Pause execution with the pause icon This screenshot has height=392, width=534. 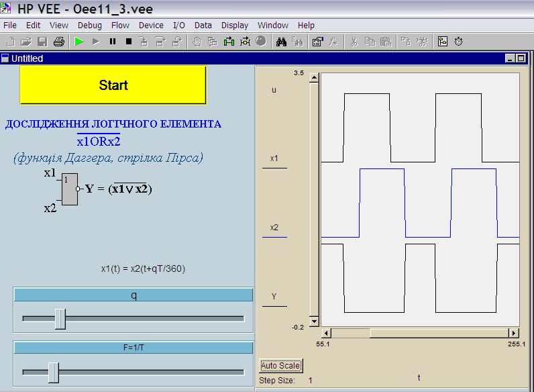point(113,42)
